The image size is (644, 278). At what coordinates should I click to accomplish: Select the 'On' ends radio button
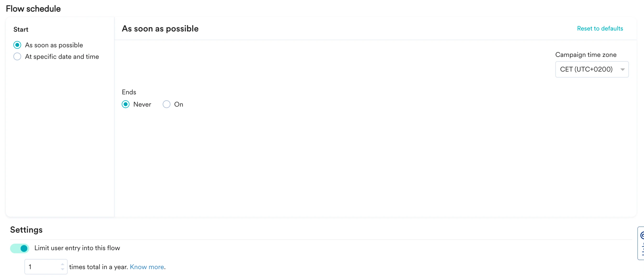point(166,104)
